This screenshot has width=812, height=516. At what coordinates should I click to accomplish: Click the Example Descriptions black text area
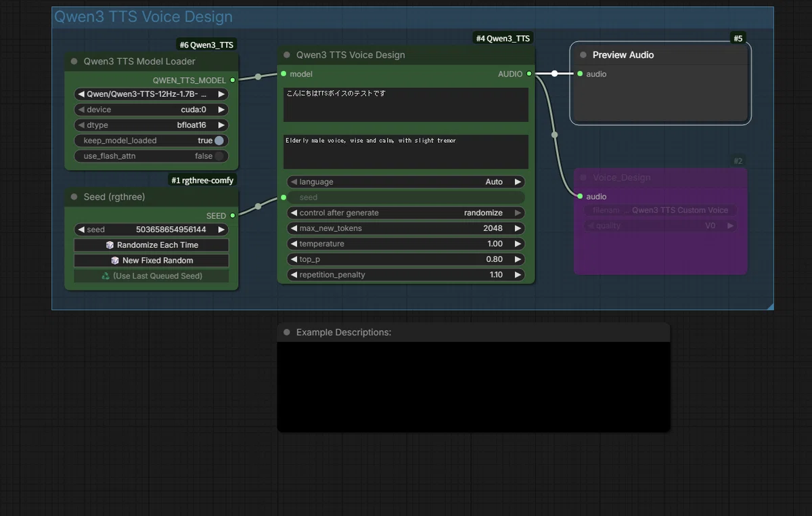(x=474, y=387)
